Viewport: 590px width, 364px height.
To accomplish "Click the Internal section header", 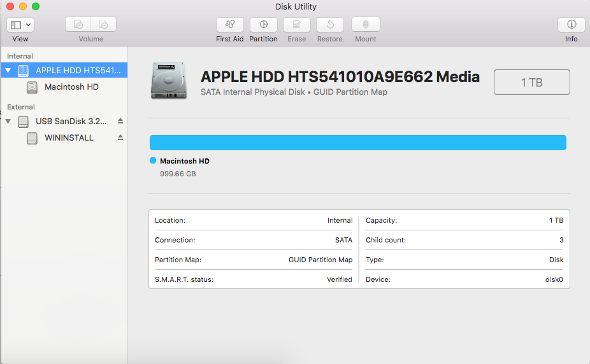I will coord(20,56).
